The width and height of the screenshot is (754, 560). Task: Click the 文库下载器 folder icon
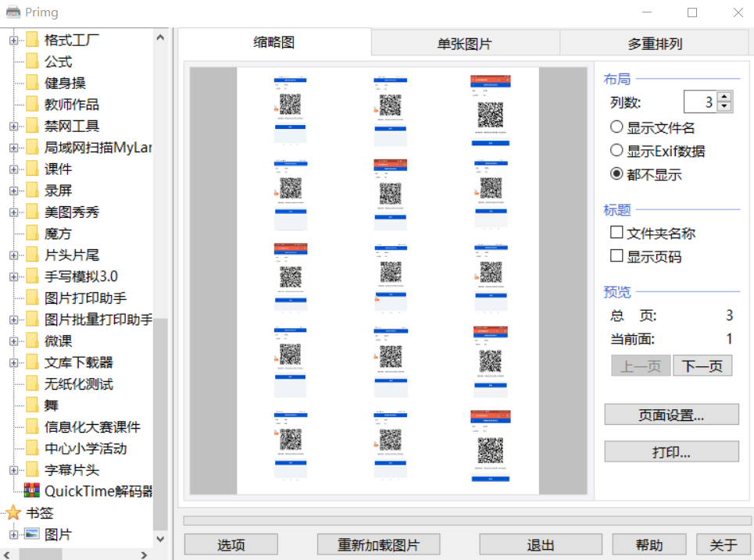tap(32, 362)
